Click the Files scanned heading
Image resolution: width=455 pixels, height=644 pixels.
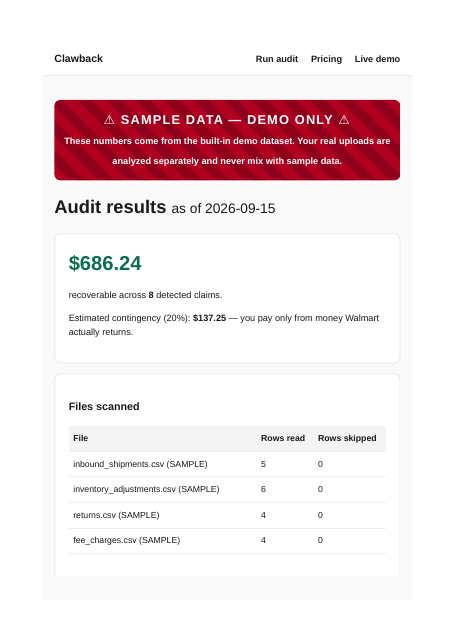104,406
